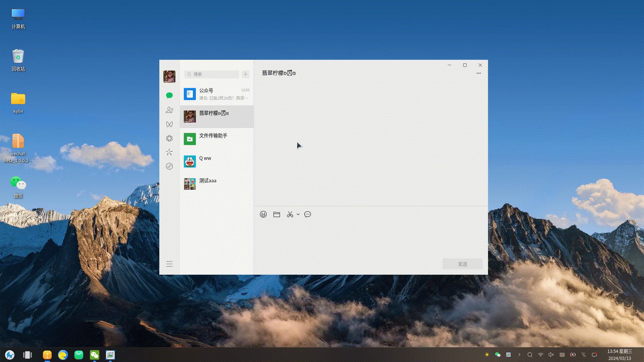Image resolution: width=644 pixels, height=362 pixels.
Task: Expand hidden system tray icons arrow
Action: (x=519, y=355)
